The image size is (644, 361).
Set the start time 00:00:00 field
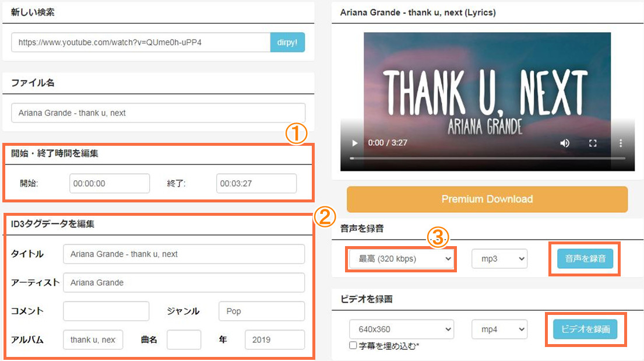tap(110, 183)
